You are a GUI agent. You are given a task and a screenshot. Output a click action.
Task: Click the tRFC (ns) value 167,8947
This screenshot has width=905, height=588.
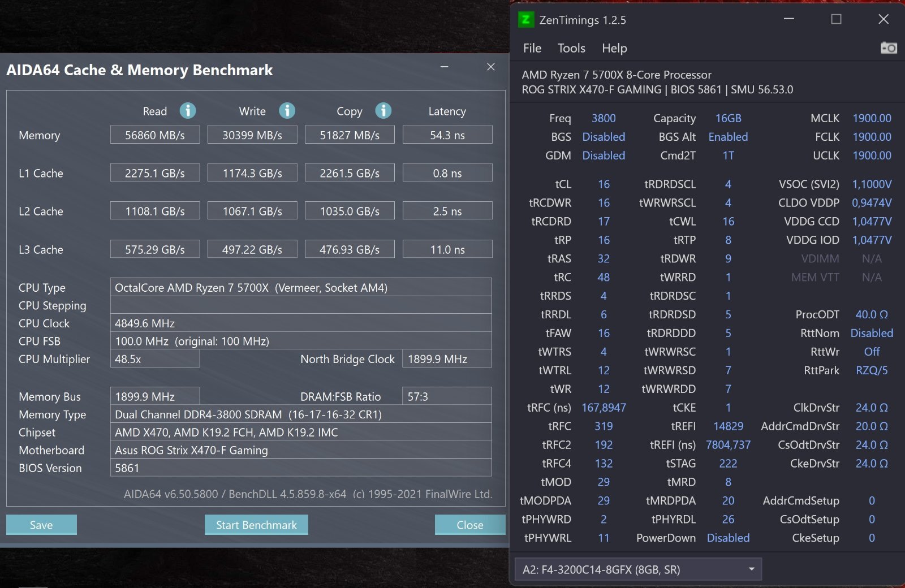pos(604,408)
